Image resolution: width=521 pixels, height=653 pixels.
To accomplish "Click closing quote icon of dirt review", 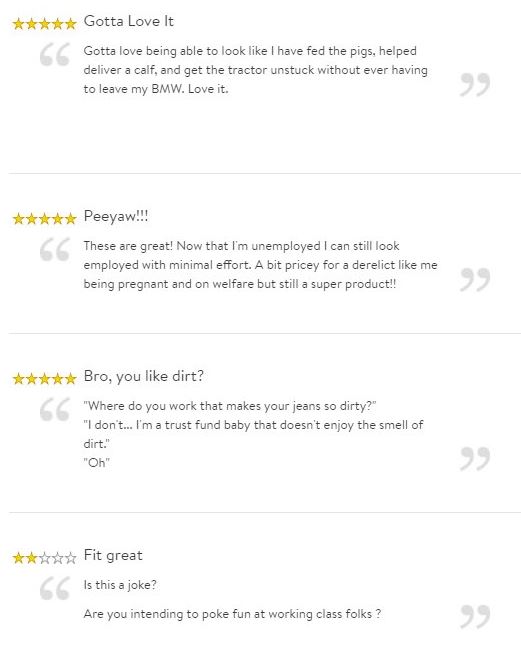I will pyautogui.click(x=475, y=459).
